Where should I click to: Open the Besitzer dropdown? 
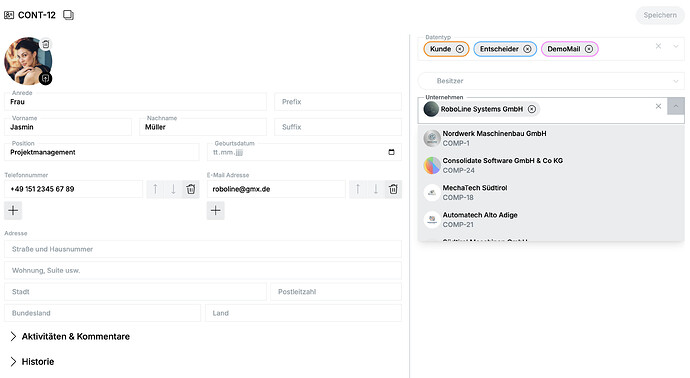(x=551, y=81)
